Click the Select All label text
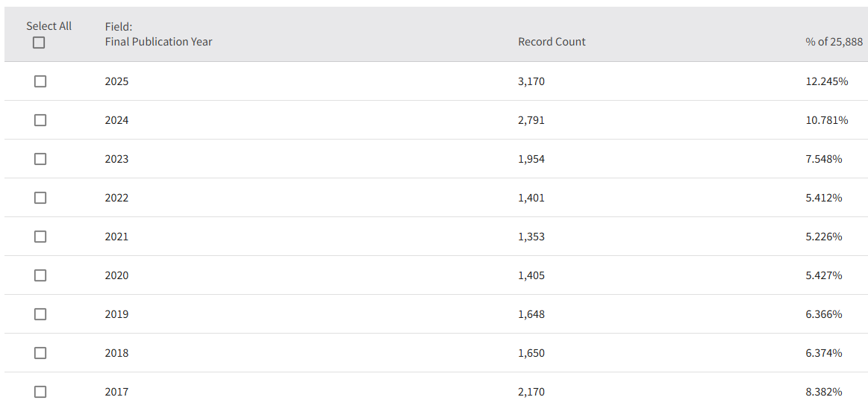 (x=49, y=26)
